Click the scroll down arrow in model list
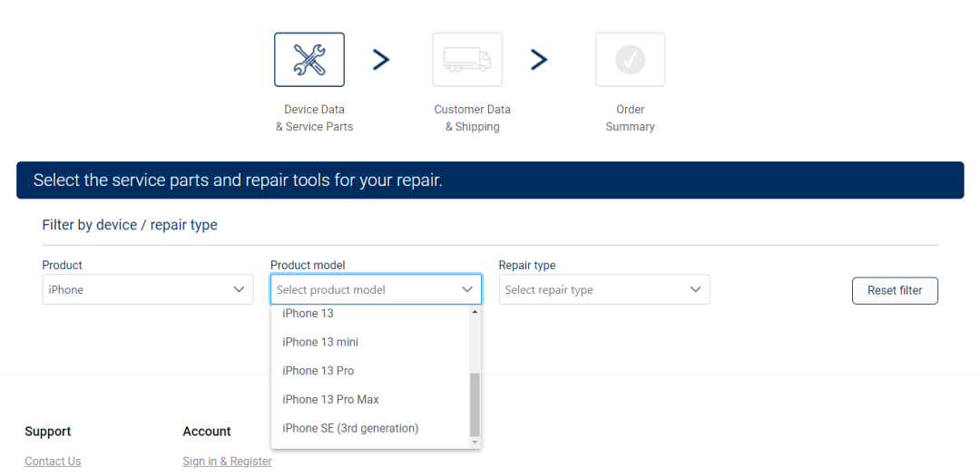Screen dimensions: 980x476 (x=475, y=442)
